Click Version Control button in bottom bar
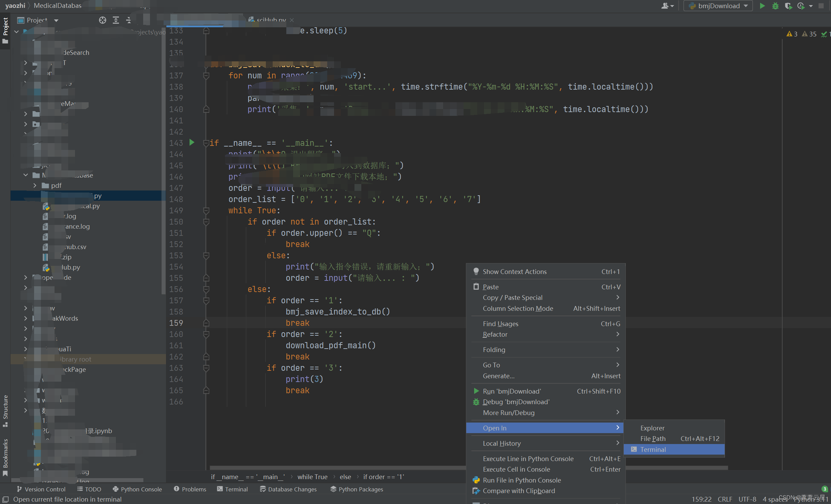Screen dimensions: 831x504 click(x=41, y=489)
